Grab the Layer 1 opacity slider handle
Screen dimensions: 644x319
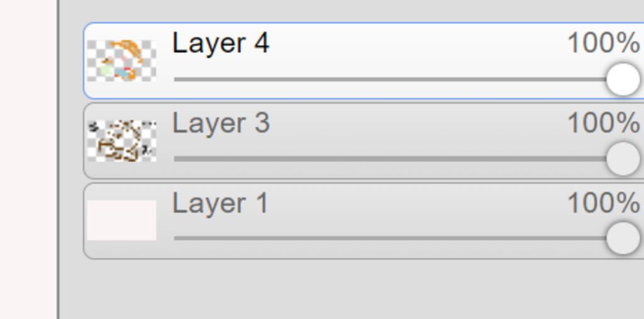click(x=623, y=238)
